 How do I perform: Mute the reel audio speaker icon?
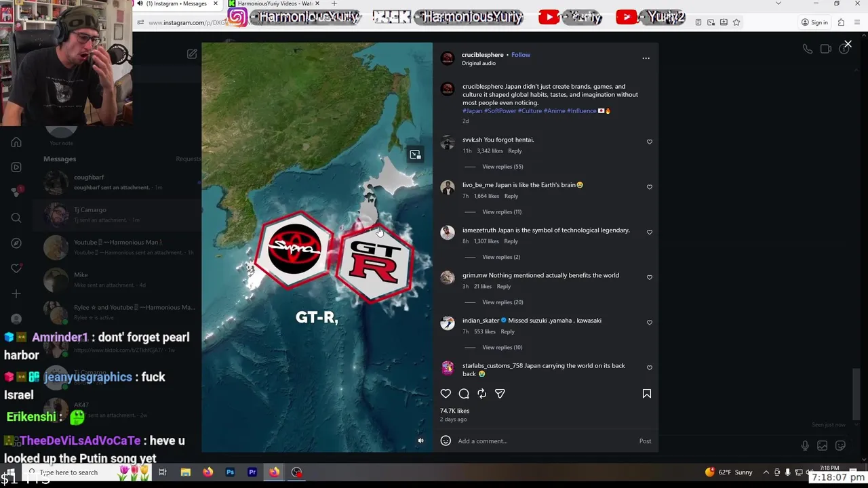420,441
